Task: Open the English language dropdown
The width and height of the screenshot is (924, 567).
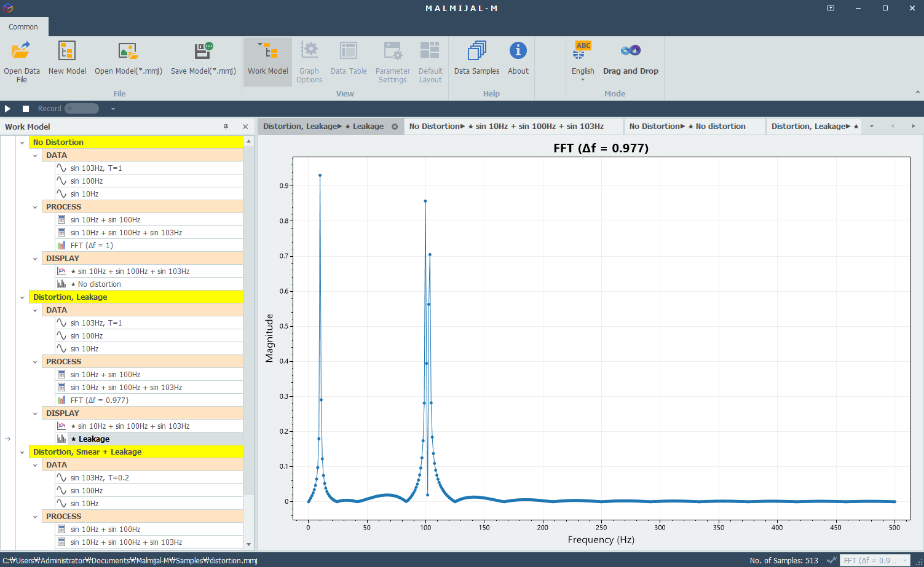Action: pos(583,62)
